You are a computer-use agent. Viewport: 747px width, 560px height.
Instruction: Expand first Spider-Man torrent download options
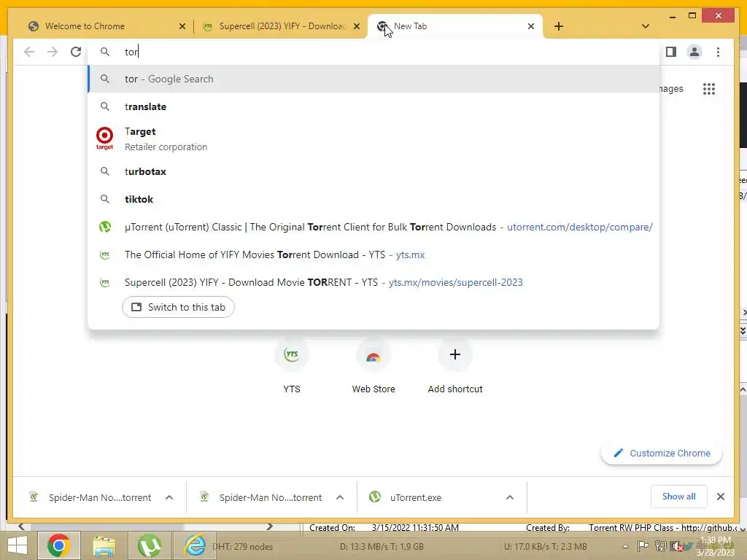pyautogui.click(x=169, y=497)
